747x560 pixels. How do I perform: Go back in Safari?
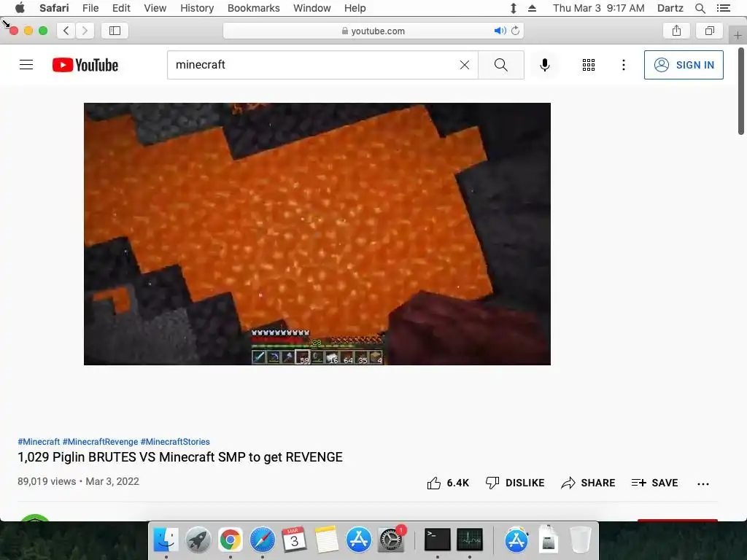pos(66,31)
